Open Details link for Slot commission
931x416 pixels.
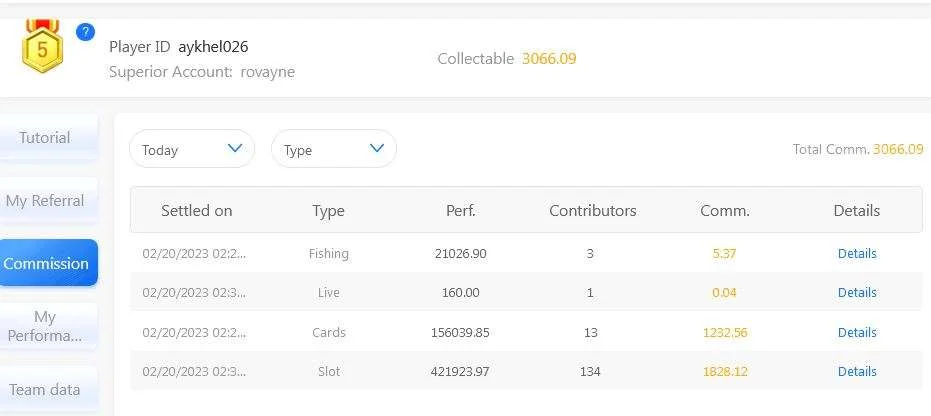click(857, 371)
